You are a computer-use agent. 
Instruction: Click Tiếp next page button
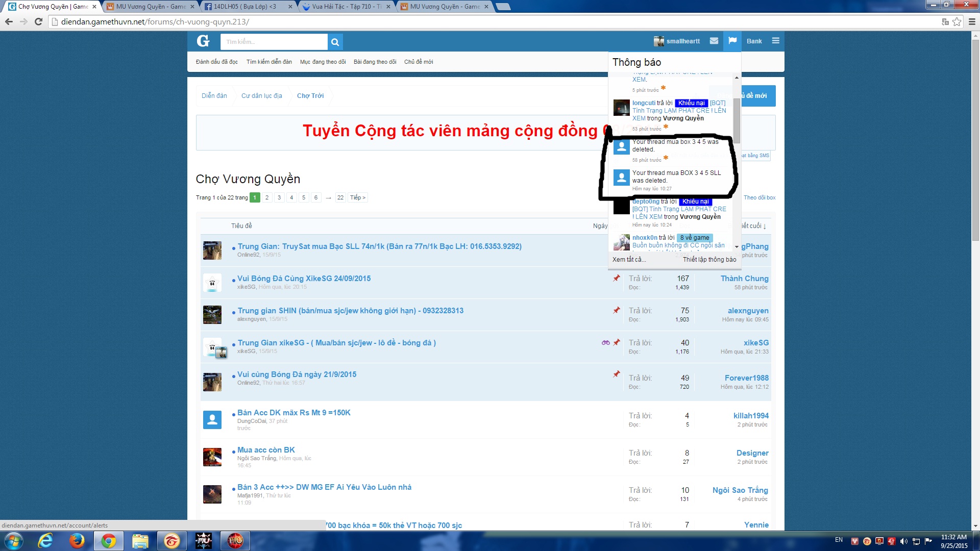tap(358, 197)
